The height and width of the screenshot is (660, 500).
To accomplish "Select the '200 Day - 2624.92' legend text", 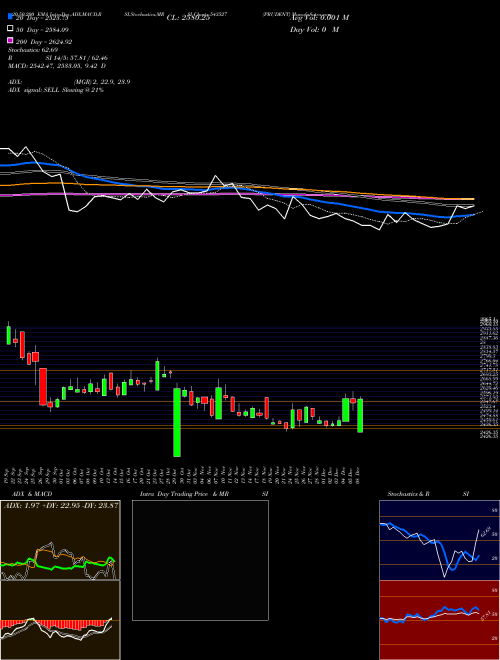I will (x=44, y=42).
